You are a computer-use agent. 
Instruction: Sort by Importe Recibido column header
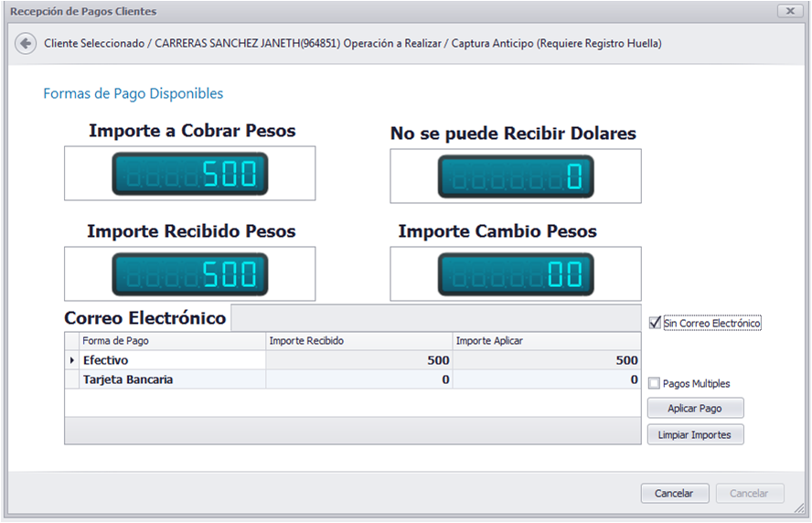[358, 341]
